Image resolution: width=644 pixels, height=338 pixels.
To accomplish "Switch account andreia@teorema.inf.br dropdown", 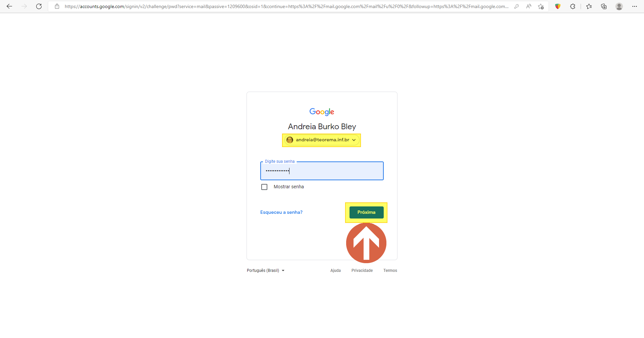I will point(322,140).
